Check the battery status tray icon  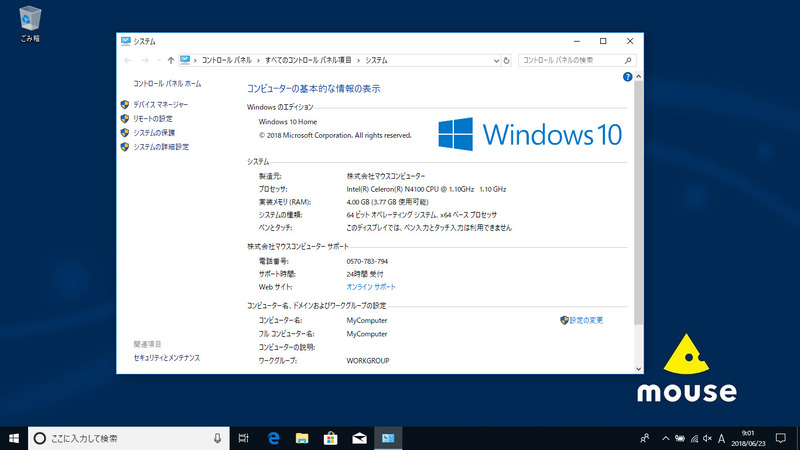pyautogui.click(x=680, y=438)
